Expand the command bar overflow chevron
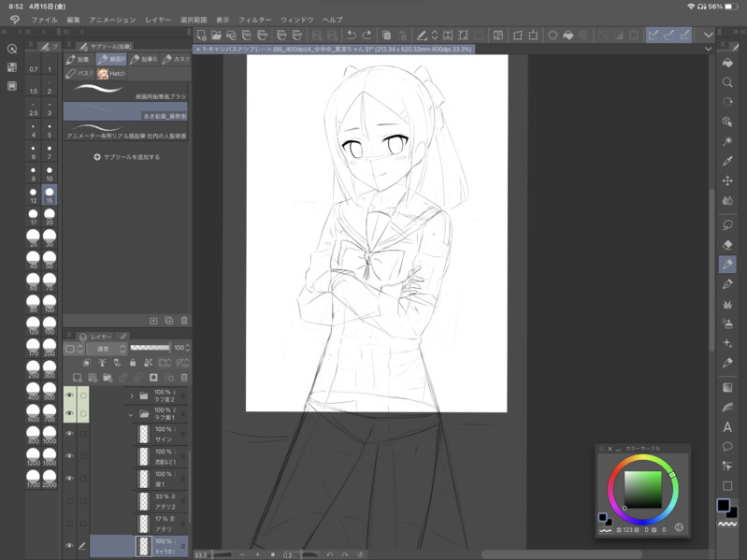The width and height of the screenshot is (747, 560). tap(708, 36)
